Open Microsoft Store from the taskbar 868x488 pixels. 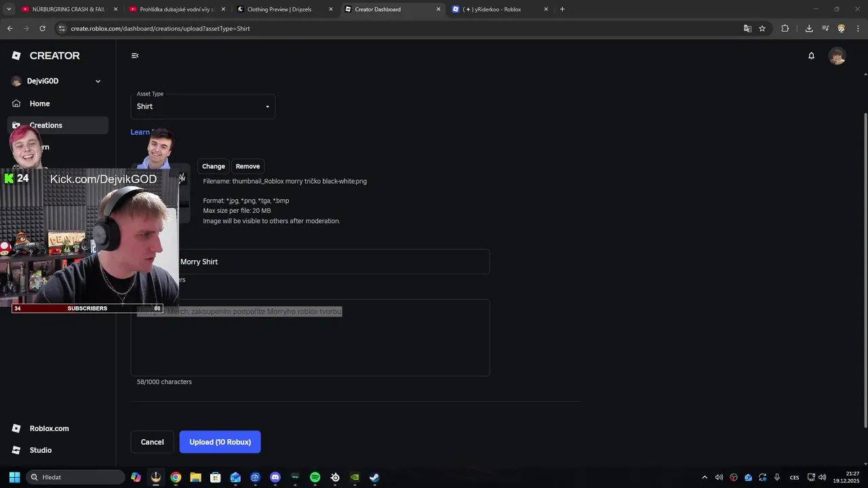tap(216, 477)
